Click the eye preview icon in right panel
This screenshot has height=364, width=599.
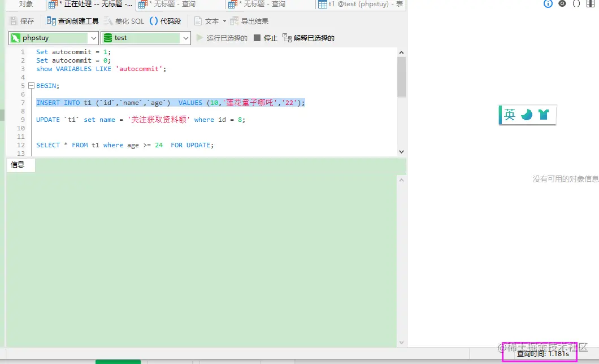click(x=562, y=4)
